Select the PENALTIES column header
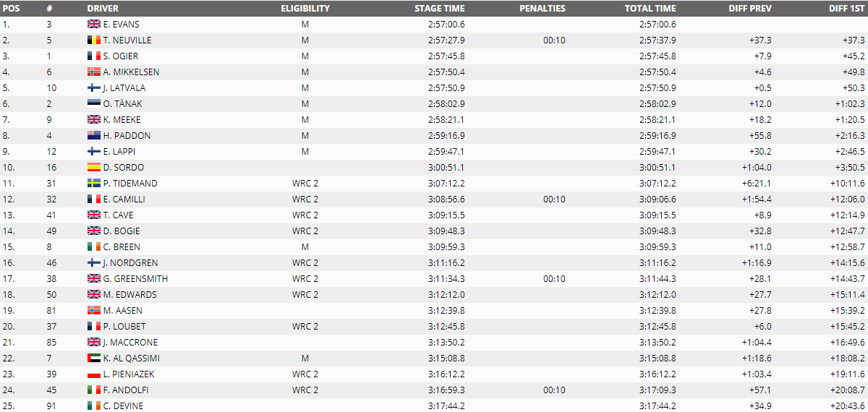 pyautogui.click(x=542, y=9)
